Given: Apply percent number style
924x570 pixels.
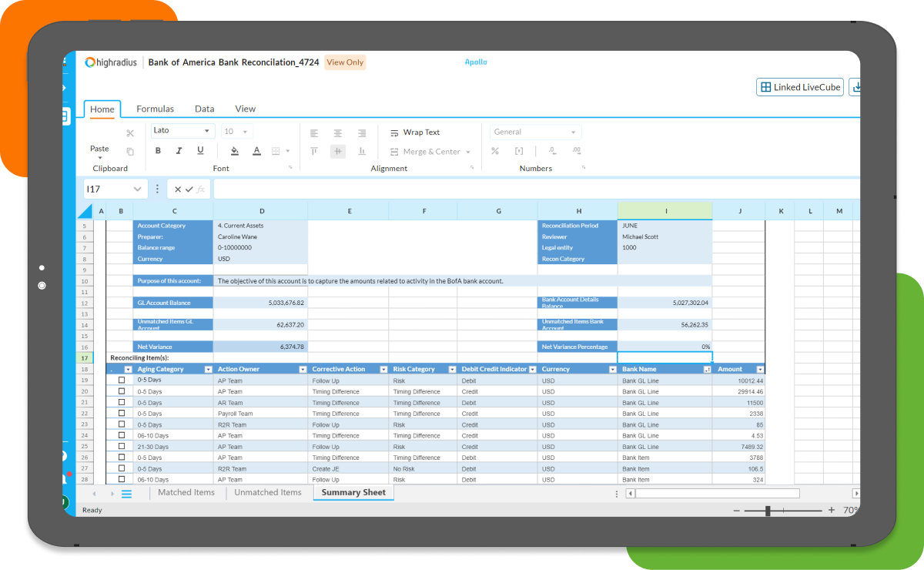Looking at the screenshot, I should pos(495,151).
